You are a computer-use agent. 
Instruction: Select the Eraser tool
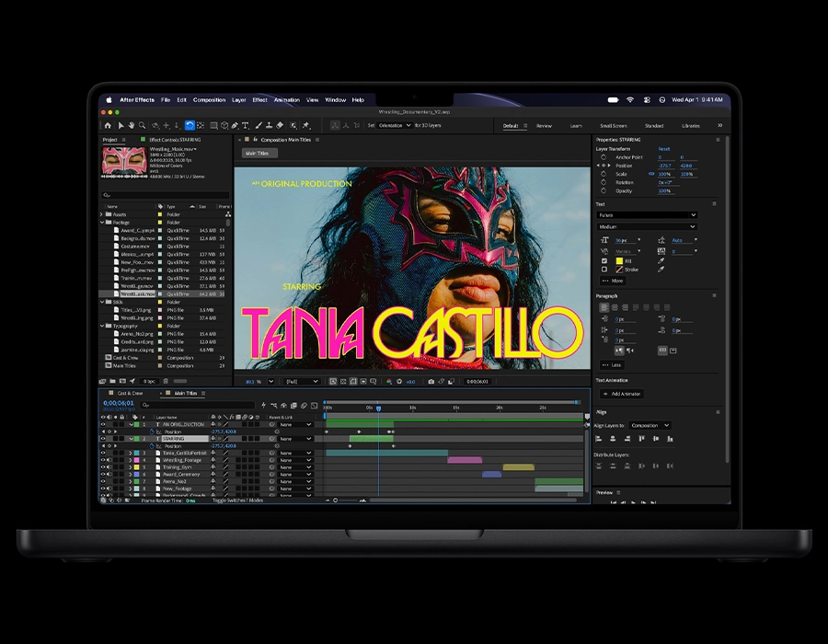281,126
